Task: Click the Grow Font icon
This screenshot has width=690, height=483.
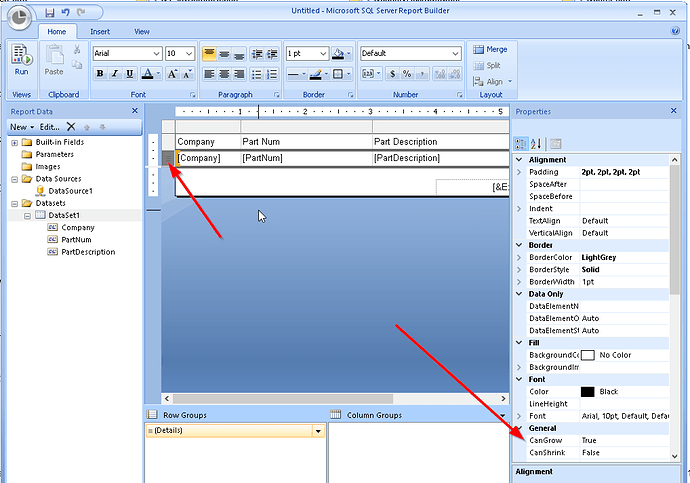Action: tap(172, 74)
